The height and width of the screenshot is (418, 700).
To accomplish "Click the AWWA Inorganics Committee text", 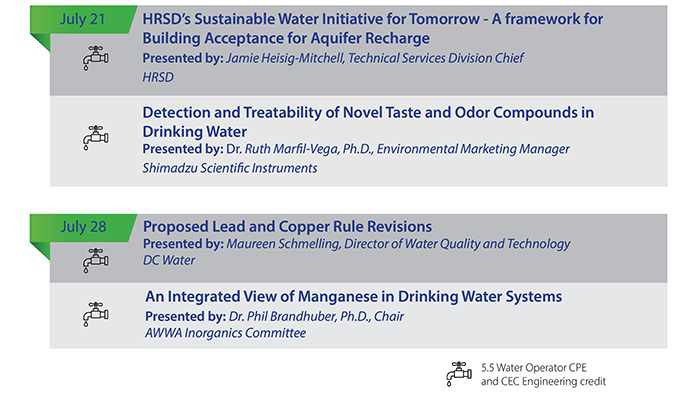I will pyautogui.click(x=225, y=332).
